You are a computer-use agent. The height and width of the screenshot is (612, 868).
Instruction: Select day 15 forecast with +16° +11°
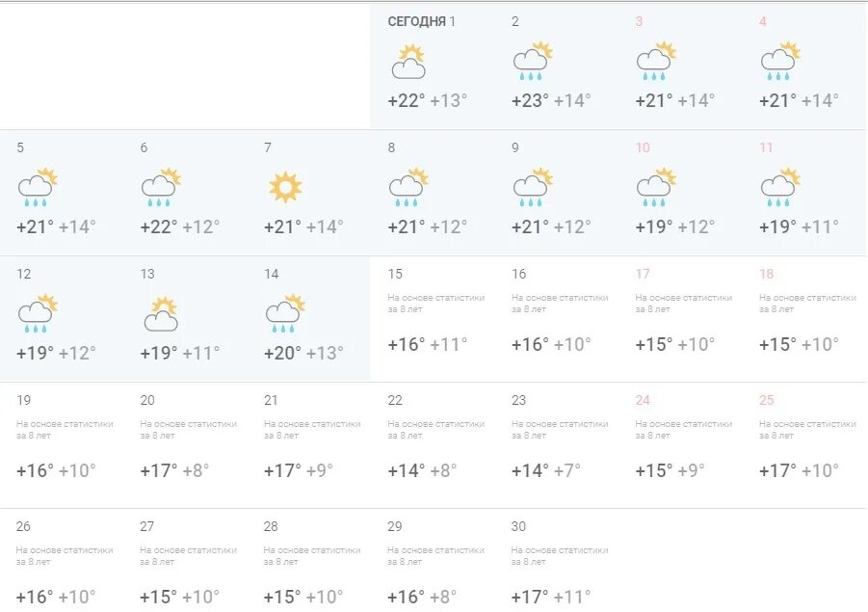pos(432,319)
